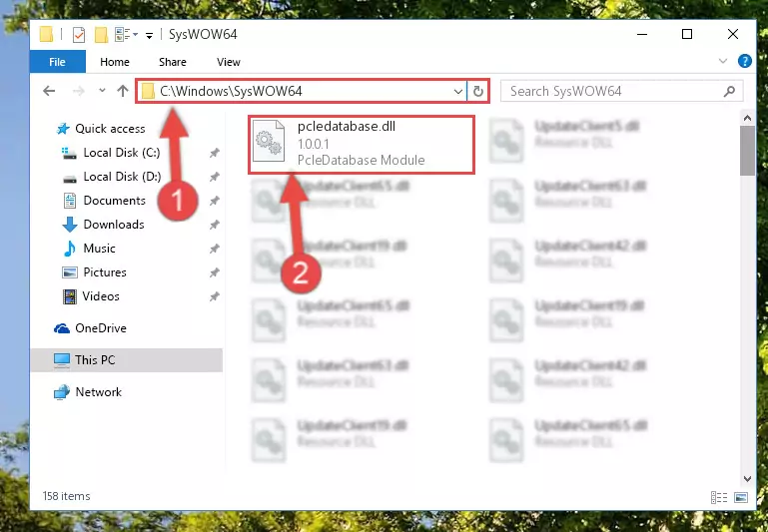Click the New folder icon in title bar
This screenshot has height=532, width=768.
tap(101, 34)
